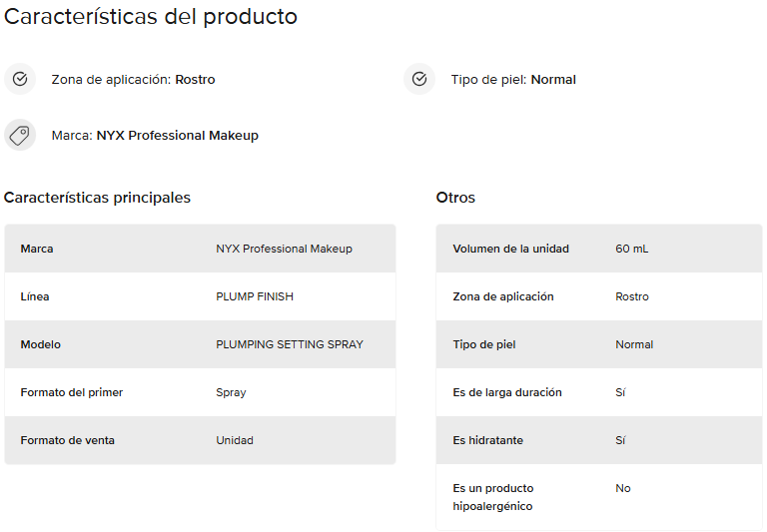Click the price tag icon beside Marca
The height and width of the screenshot is (532, 767).
point(20,135)
